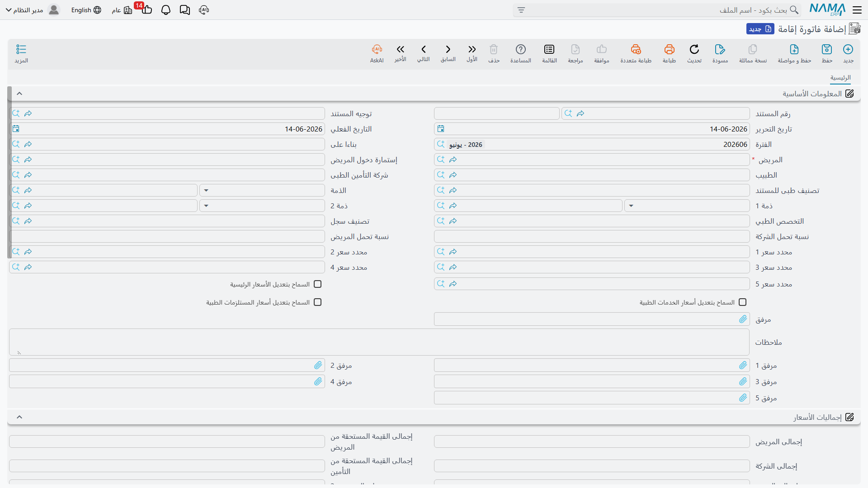Screen dimensions: 868x488
Task: Open the الذمة type dropdown
Action: (x=206, y=191)
